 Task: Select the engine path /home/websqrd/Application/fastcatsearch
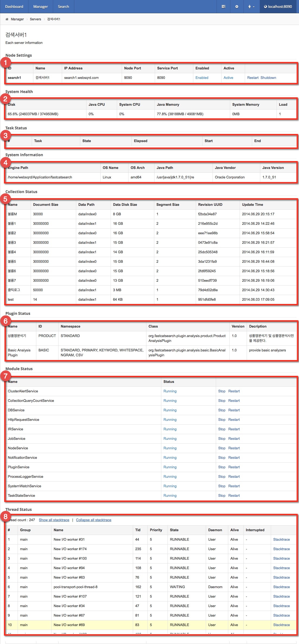(x=40, y=177)
